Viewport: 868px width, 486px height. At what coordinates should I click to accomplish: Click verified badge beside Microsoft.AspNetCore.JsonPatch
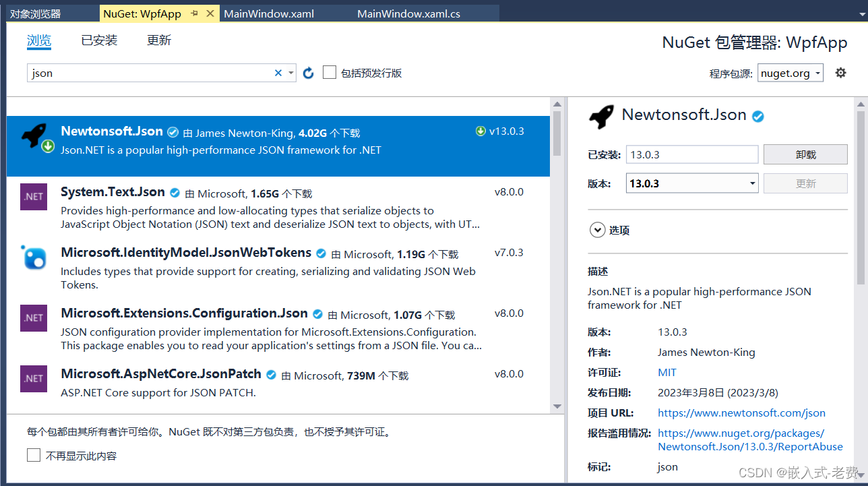tap(272, 375)
